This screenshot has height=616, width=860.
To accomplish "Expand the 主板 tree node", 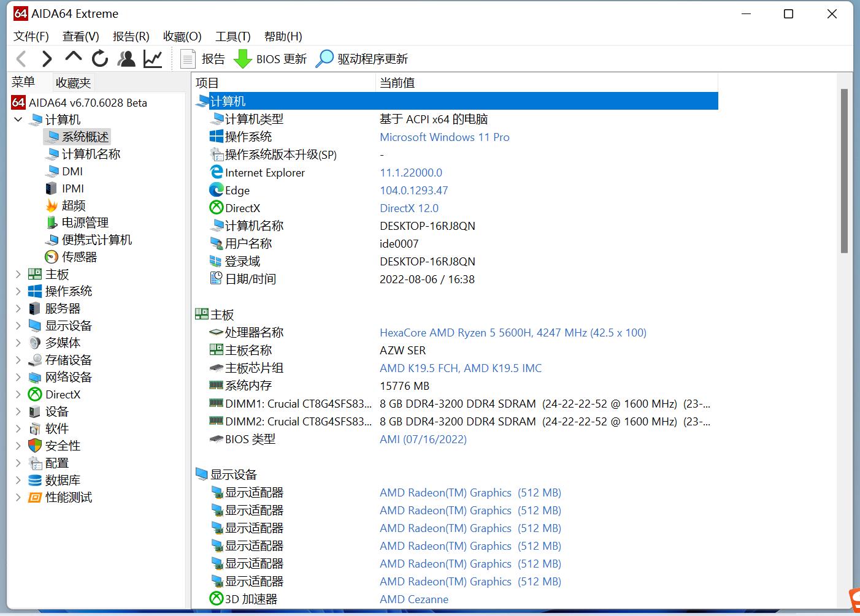I will tap(18, 274).
